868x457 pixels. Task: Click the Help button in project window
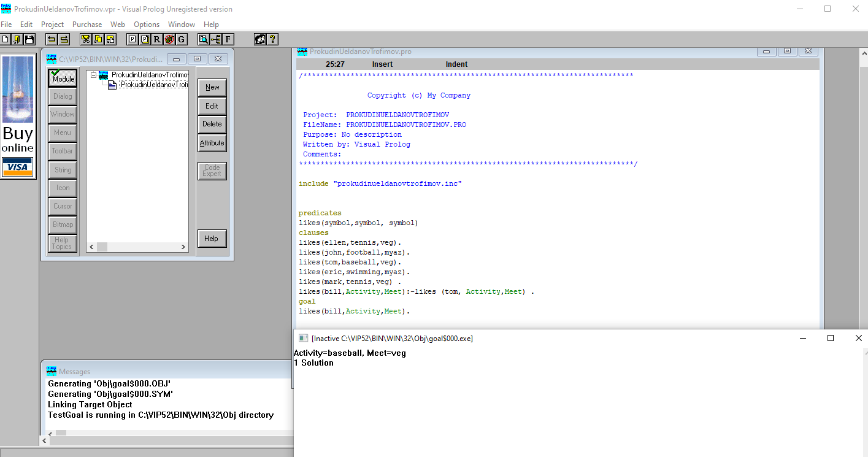(x=212, y=239)
